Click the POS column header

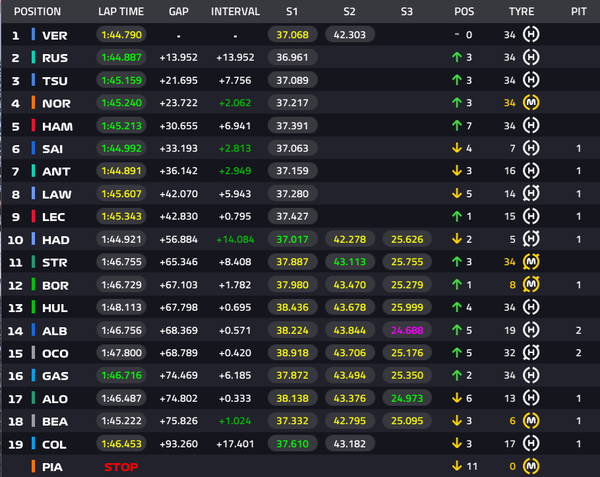pos(464,11)
